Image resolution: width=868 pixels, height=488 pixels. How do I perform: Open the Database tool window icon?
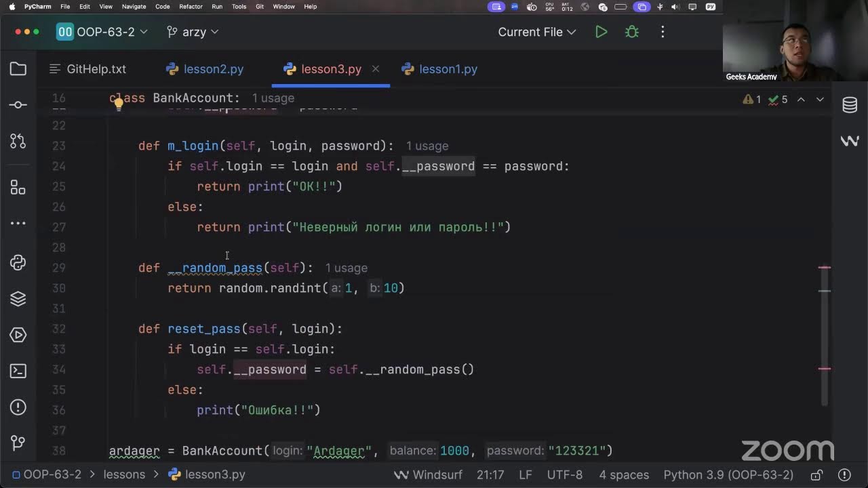click(850, 105)
